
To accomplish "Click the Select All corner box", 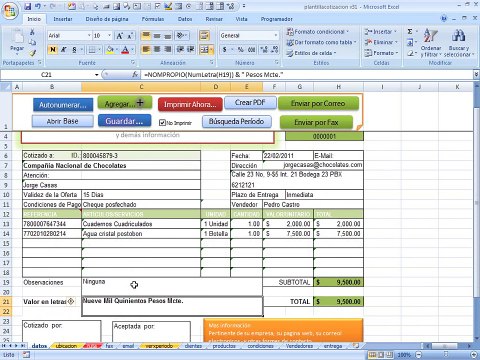I will (x=6, y=87).
